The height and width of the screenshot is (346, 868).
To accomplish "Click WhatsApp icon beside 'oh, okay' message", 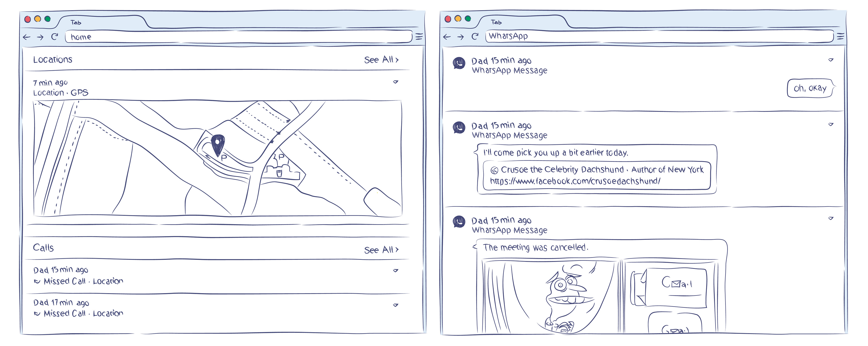I will (x=459, y=63).
